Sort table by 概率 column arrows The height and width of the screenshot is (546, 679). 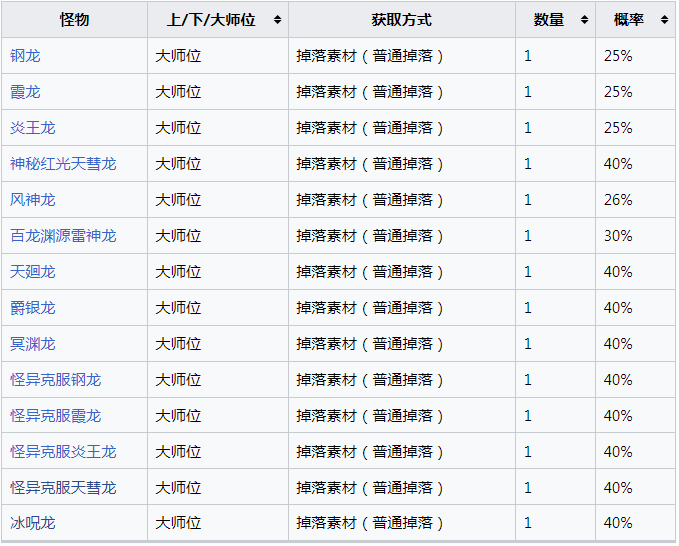tap(664, 19)
